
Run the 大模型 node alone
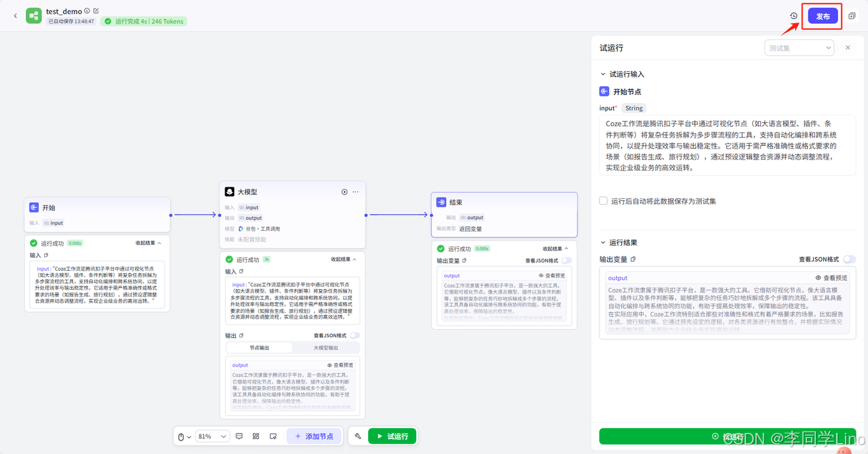(x=344, y=192)
